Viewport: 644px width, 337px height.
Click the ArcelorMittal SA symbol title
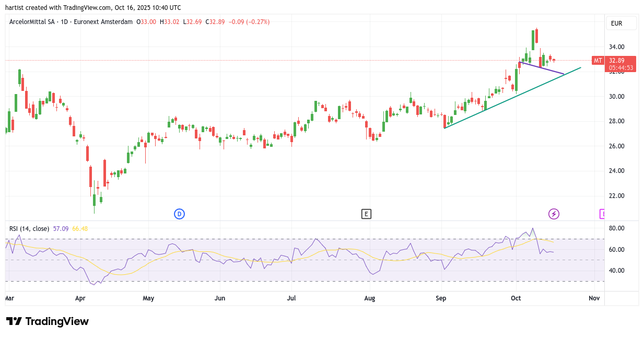point(32,22)
